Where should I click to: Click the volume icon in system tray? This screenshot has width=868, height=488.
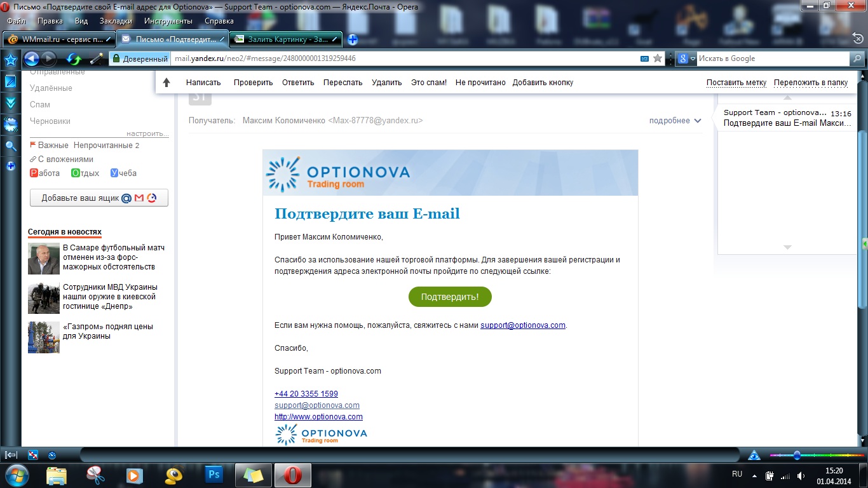(801, 475)
